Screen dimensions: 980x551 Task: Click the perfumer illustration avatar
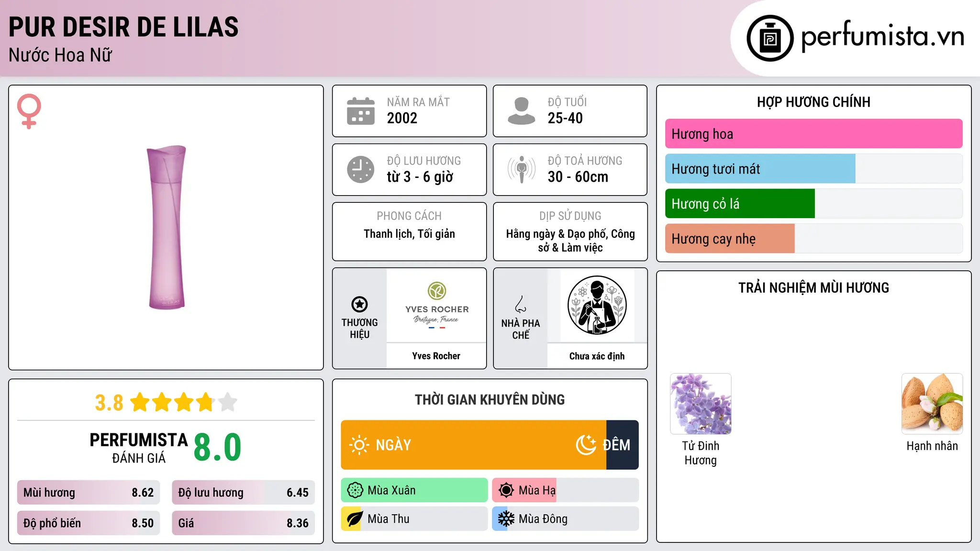(597, 305)
